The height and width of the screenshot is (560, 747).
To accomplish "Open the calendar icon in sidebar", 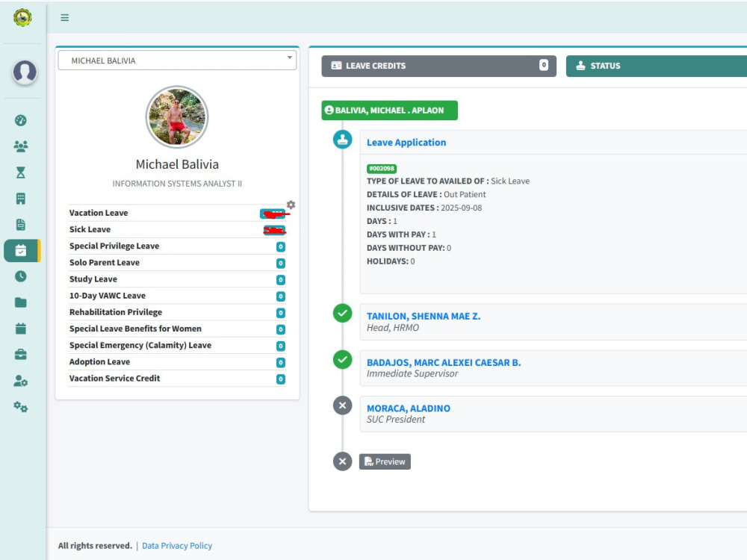I will point(20,329).
